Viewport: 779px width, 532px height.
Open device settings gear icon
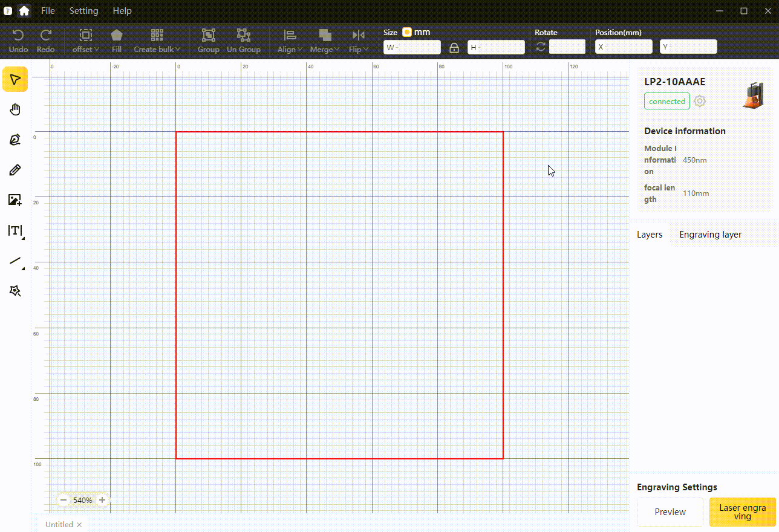[700, 102]
